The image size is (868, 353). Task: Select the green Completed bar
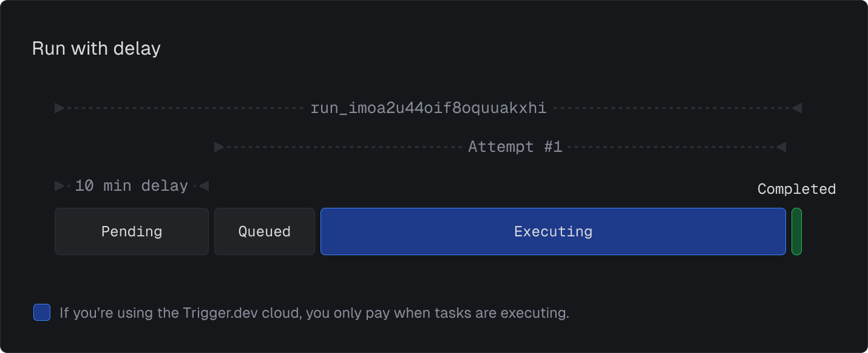(x=796, y=231)
